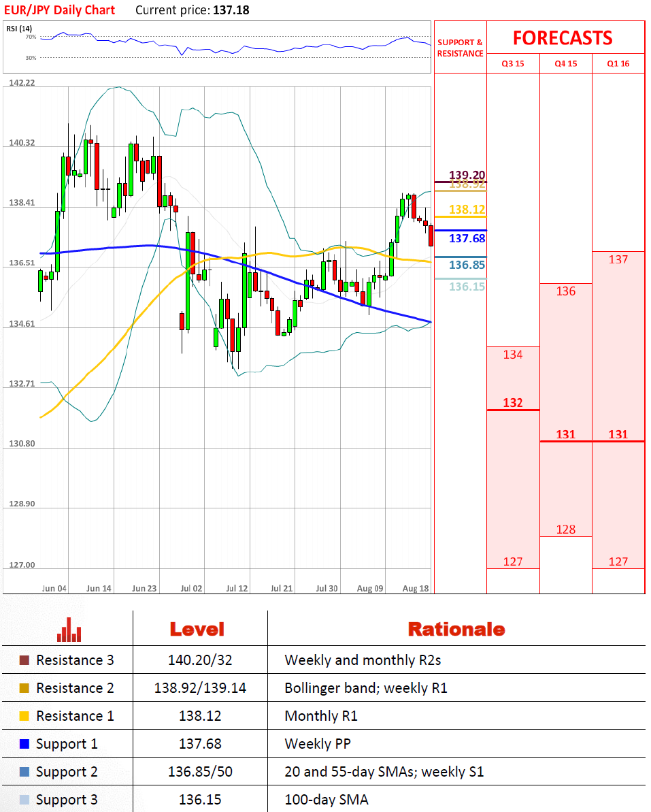Click the 140.20/32 level cell
Screen dimensions: 651x812
tap(200, 660)
